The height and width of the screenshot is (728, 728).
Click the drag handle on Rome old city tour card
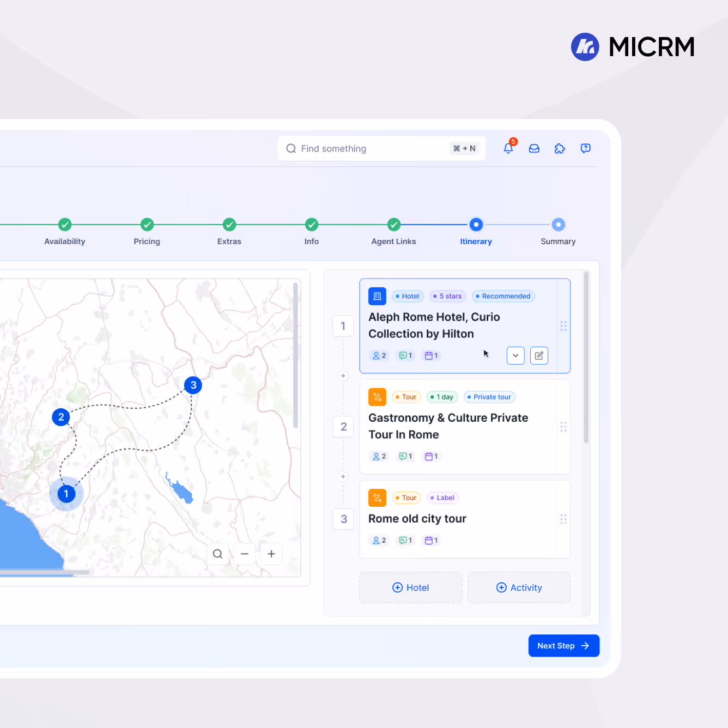pyautogui.click(x=563, y=519)
